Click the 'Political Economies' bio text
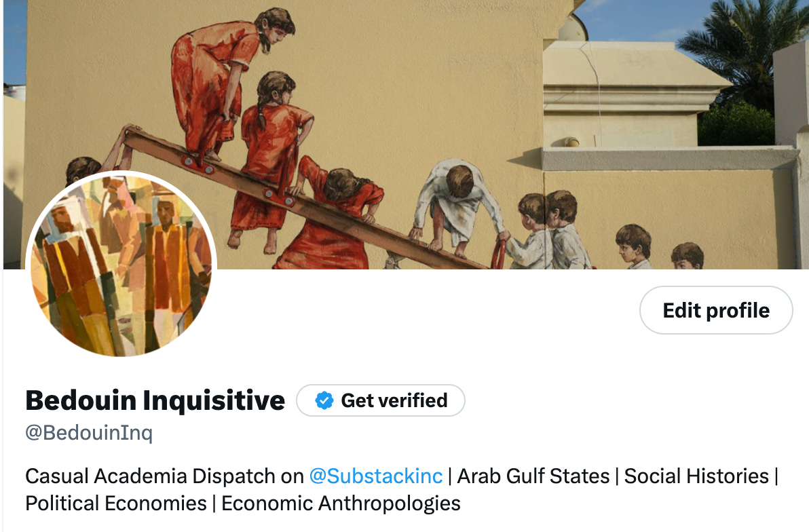809x532 pixels. click(x=116, y=503)
